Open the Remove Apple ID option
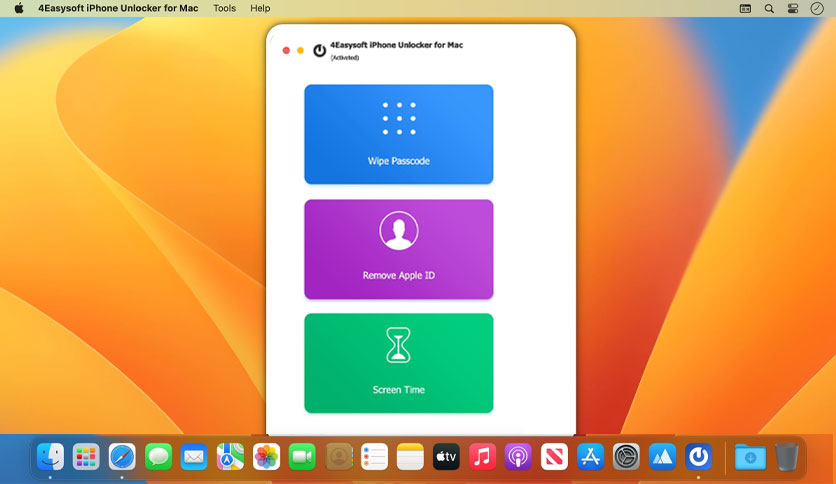836x484 pixels. (x=398, y=249)
